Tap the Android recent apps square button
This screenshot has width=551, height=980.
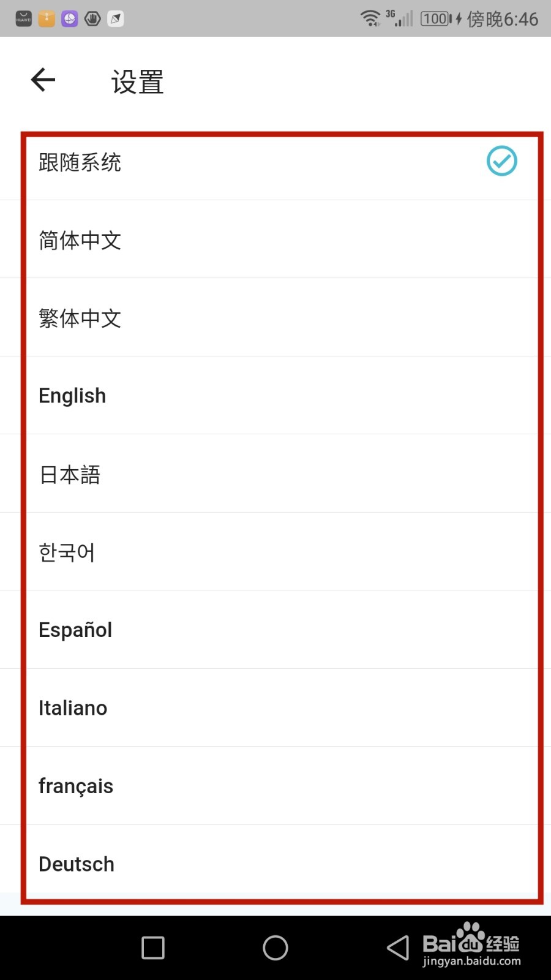pyautogui.click(x=153, y=948)
